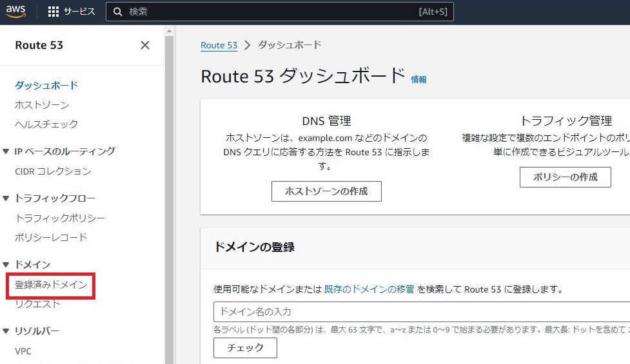Open 登録済みドメイン
630x364 pixels.
[51, 285]
